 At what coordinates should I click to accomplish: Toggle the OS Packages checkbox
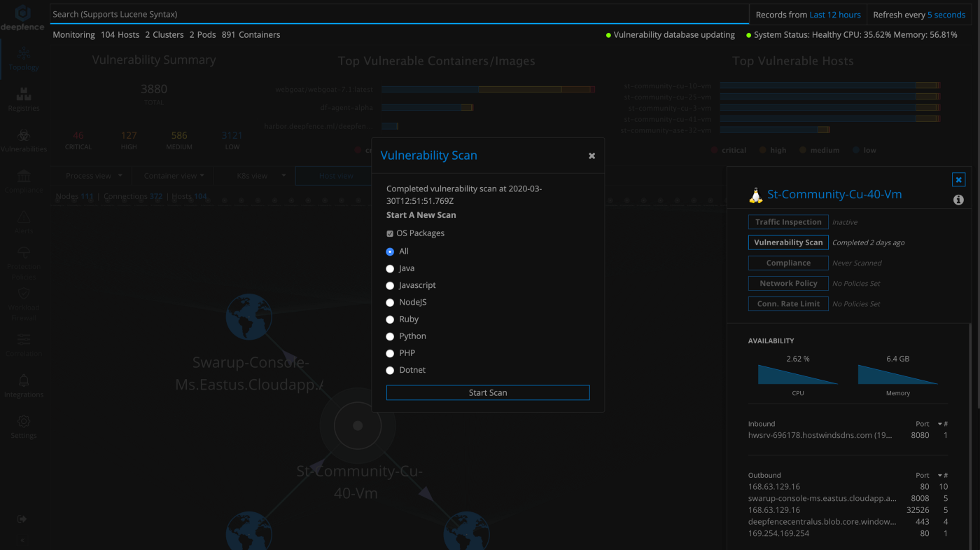[x=390, y=234]
